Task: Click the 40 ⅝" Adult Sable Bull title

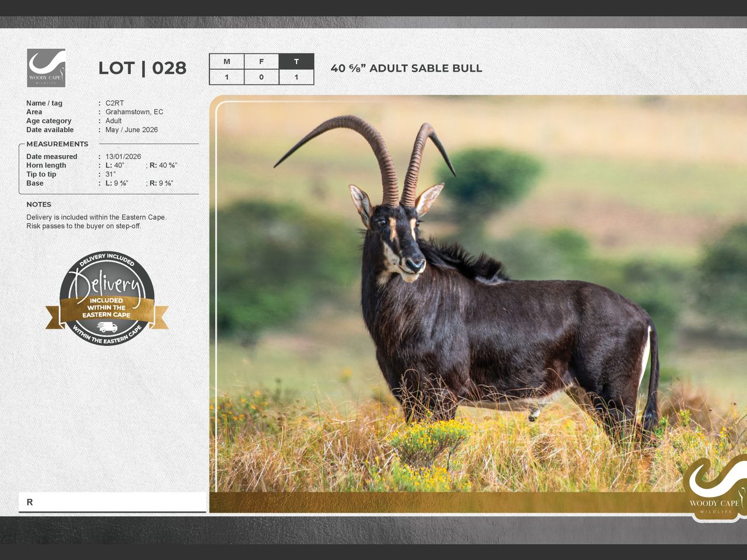Action: pos(406,68)
